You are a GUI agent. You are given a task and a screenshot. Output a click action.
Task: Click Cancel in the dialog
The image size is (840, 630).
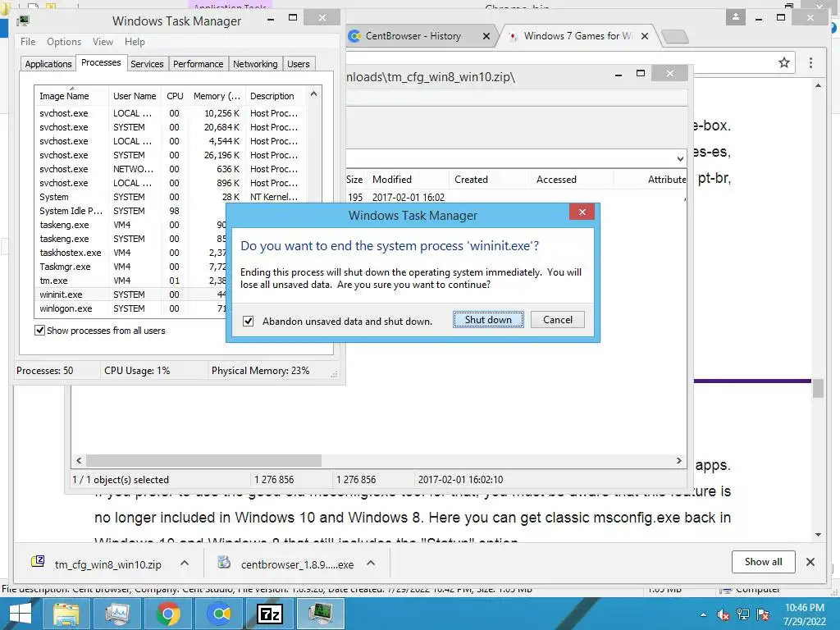(x=558, y=320)
